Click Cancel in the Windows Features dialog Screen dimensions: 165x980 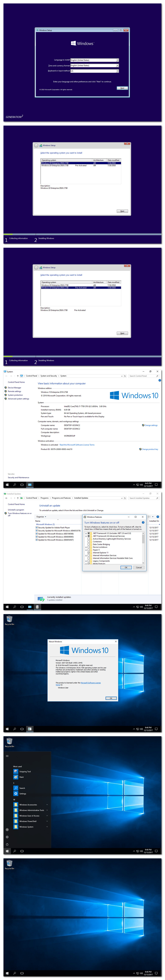[139, 567]
